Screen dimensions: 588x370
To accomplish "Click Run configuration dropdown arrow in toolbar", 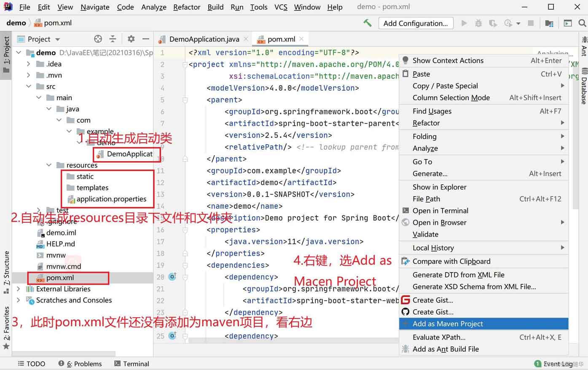I will (518, 24).
